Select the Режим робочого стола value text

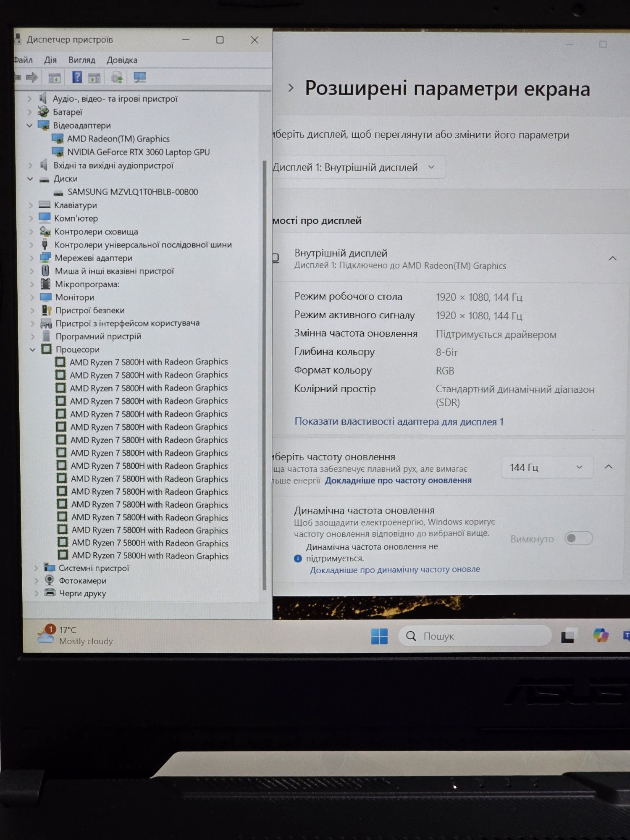coord(479,297)
